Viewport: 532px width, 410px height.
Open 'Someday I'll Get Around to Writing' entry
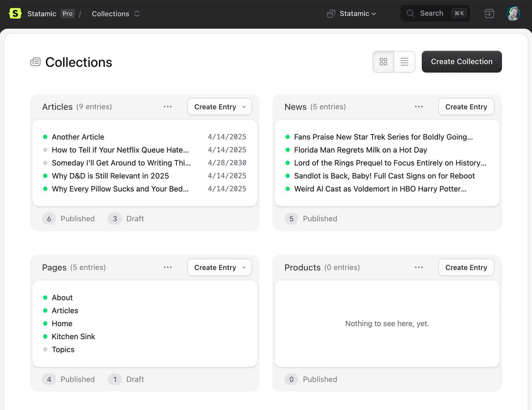pyautogui.click(x=121, y=163)
